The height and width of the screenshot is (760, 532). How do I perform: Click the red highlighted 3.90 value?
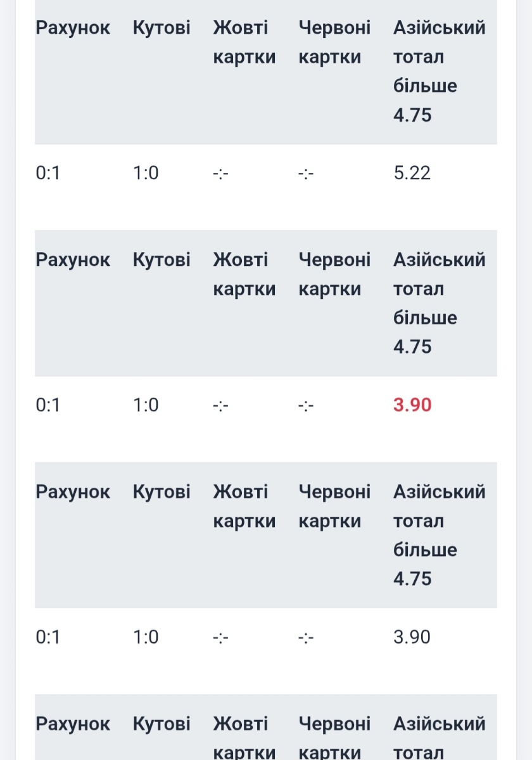(412, 405)
